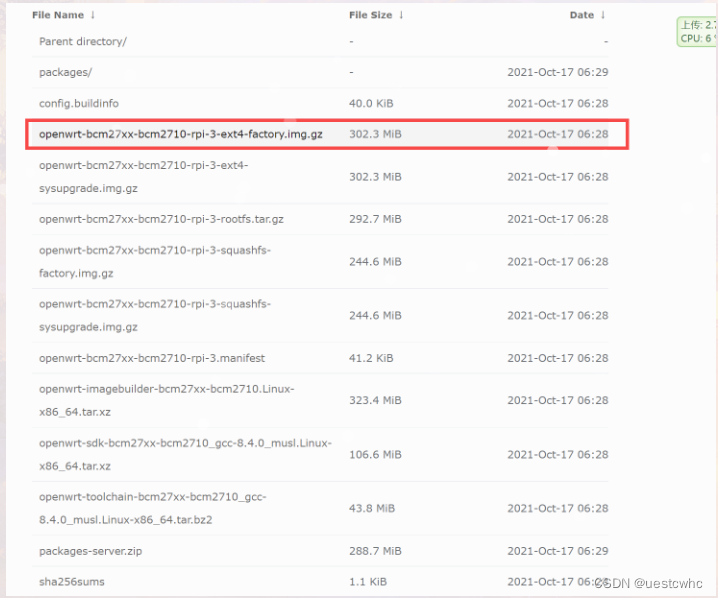Open openwrt-bcm27xx-bcm2710-rpi-3.manifest file
Image resolution: width=718 pixels, height=598 pixels.
click(x=152, y=358)
